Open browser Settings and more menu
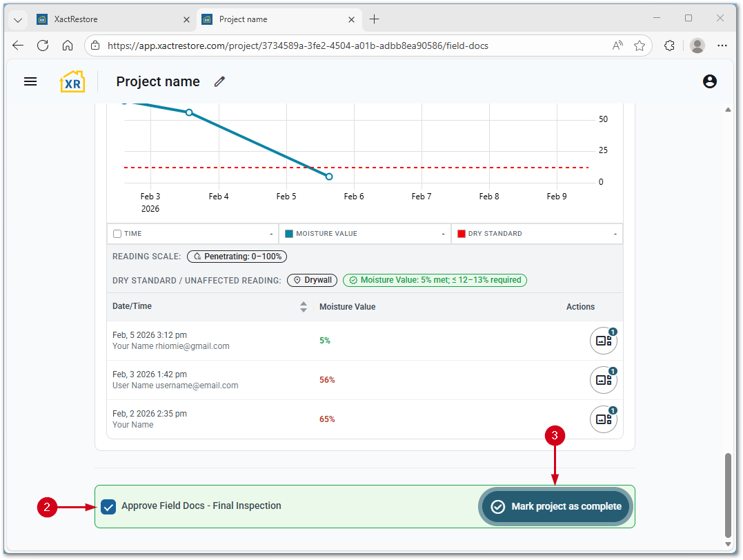 pyautogui.click(x=722, y=46)
